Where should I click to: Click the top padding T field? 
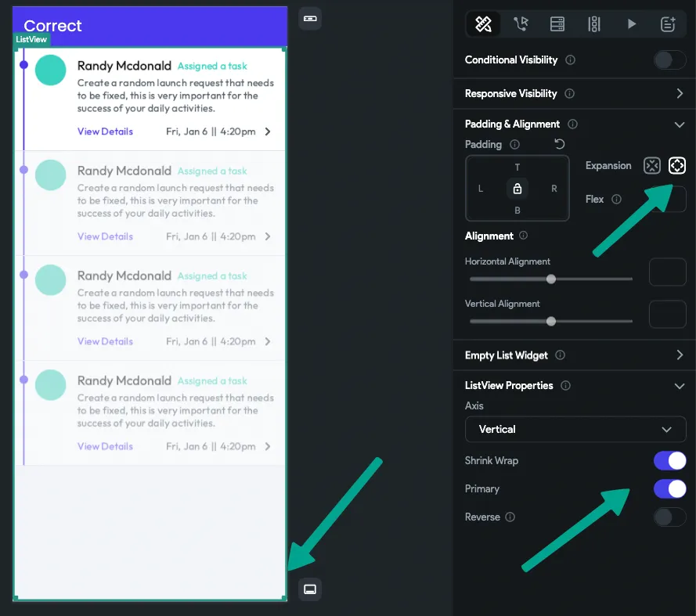pyautogui.click(x=517, y=168)
